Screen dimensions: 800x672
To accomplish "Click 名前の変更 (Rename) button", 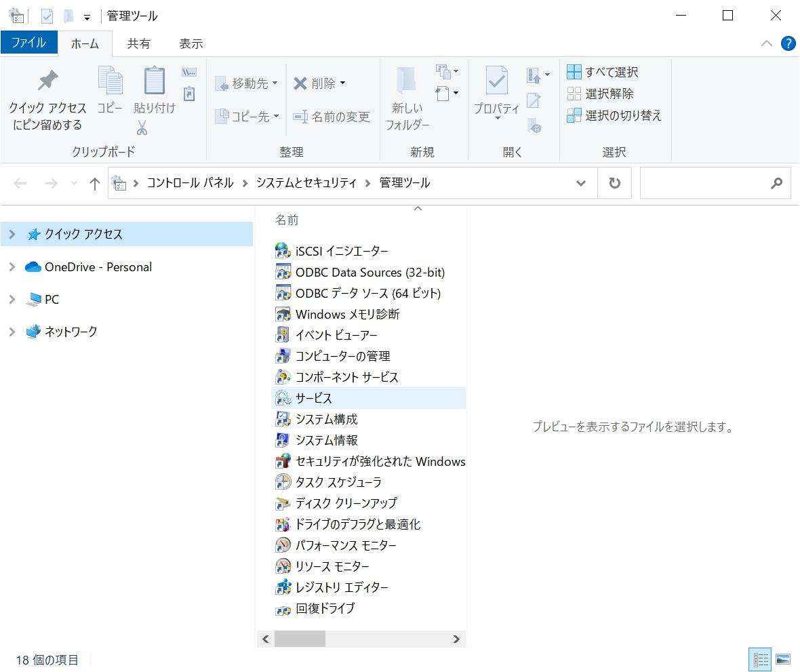I will coord(332,117).
